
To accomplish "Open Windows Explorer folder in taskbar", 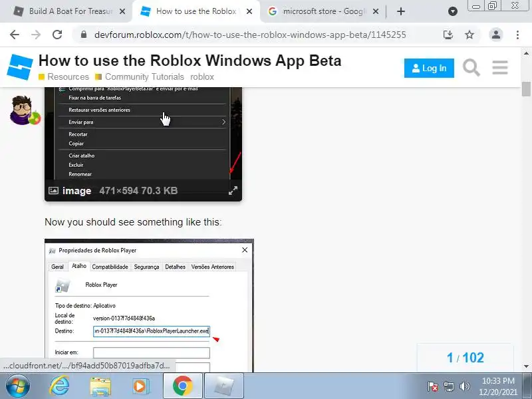I will [100, 386].
